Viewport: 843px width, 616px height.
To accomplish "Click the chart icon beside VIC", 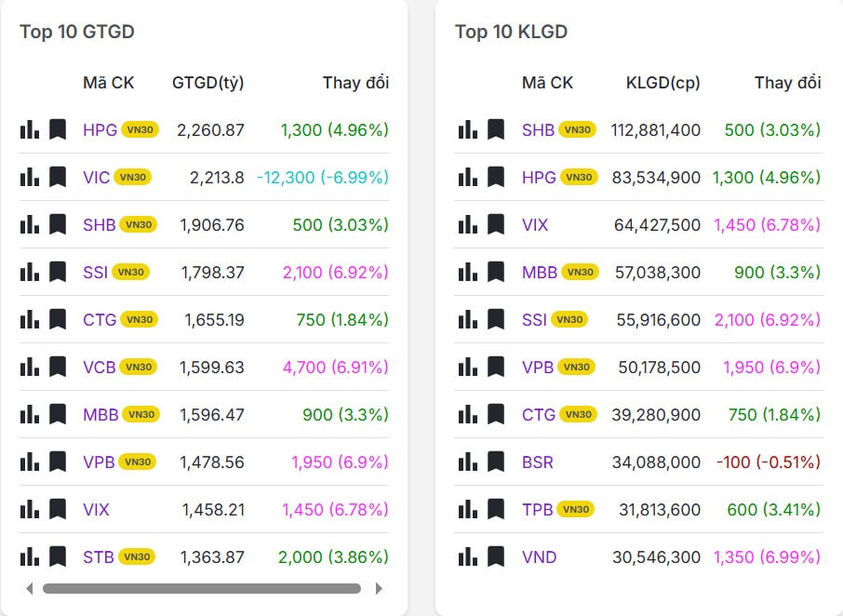I will [x=27, y=176].
